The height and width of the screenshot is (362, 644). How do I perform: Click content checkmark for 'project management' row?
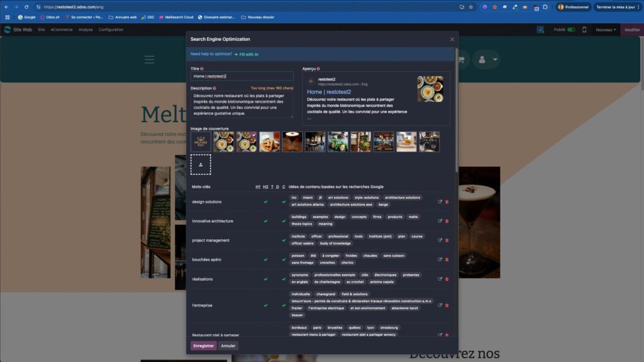(x=284, y=240)
